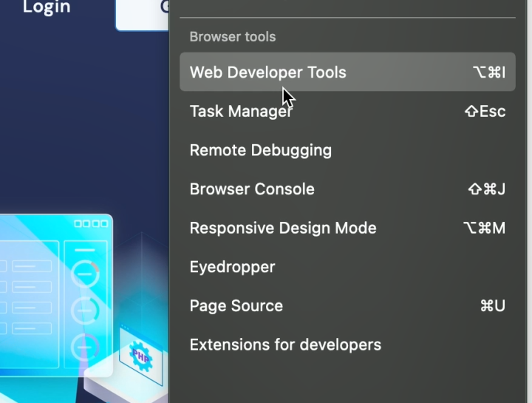
Task: Open Extensions for developers
Action: click(285, 345)
